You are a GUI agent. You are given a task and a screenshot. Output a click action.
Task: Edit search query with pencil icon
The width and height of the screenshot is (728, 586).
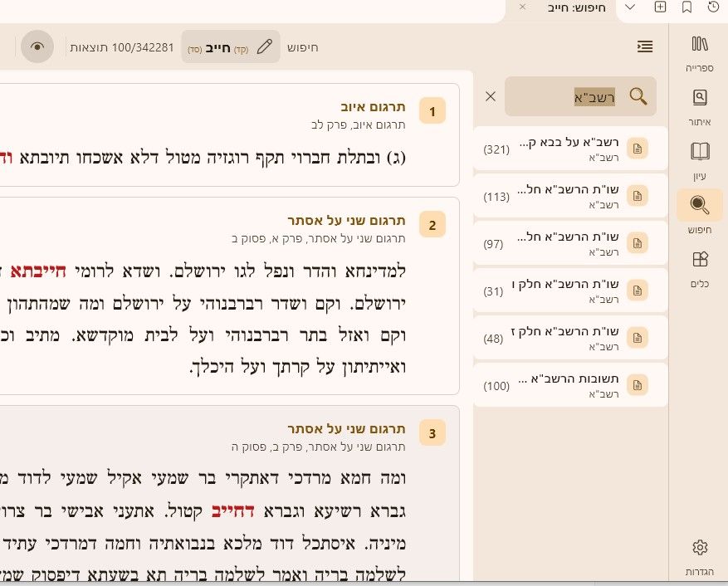click(265, 47)
